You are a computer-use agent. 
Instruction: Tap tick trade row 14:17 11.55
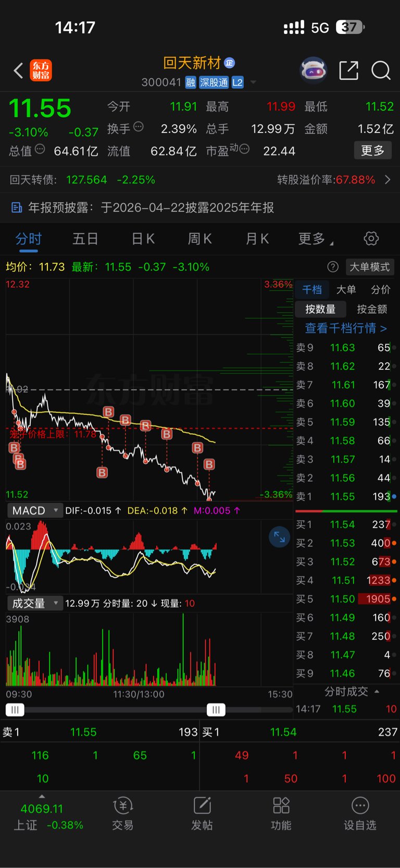(346, 709)
